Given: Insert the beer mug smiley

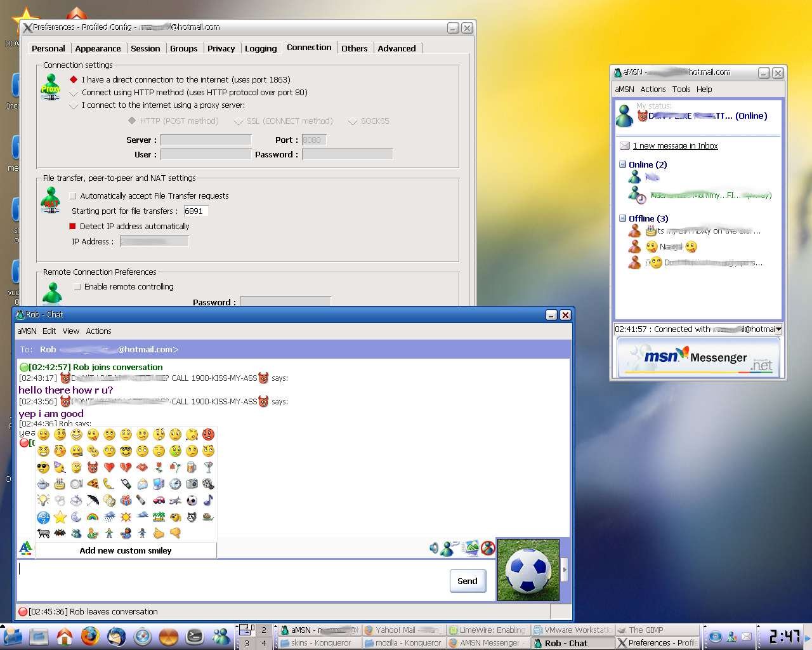Looking at the screenshot, I should click(192, 468).
